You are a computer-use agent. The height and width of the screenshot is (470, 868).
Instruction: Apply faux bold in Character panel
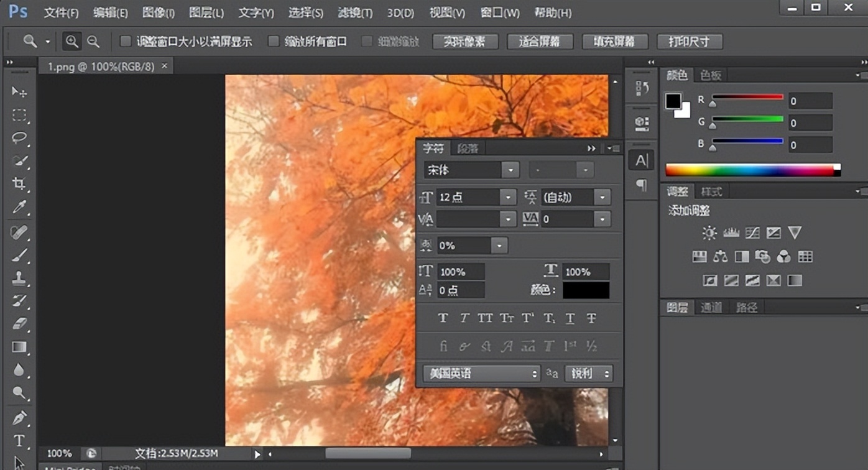tap(443, 318)
